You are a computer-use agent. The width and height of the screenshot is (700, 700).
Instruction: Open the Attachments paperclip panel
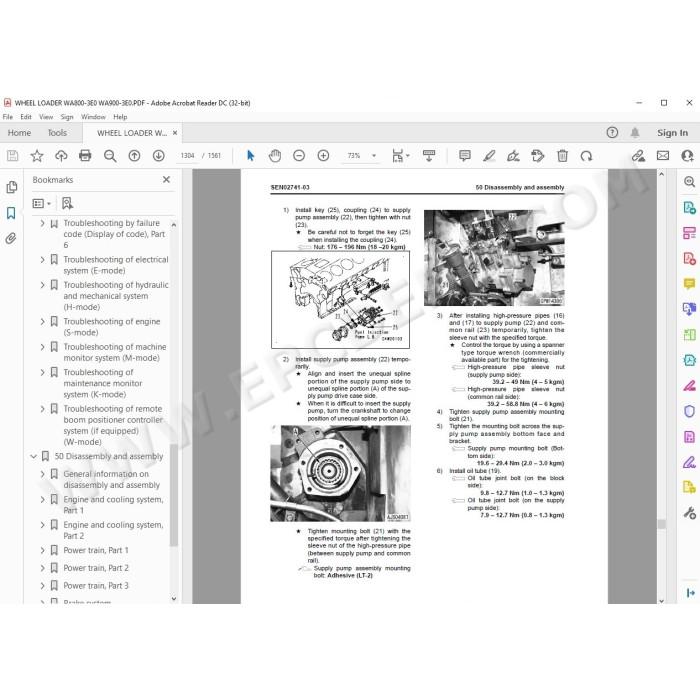pos(12,238)
